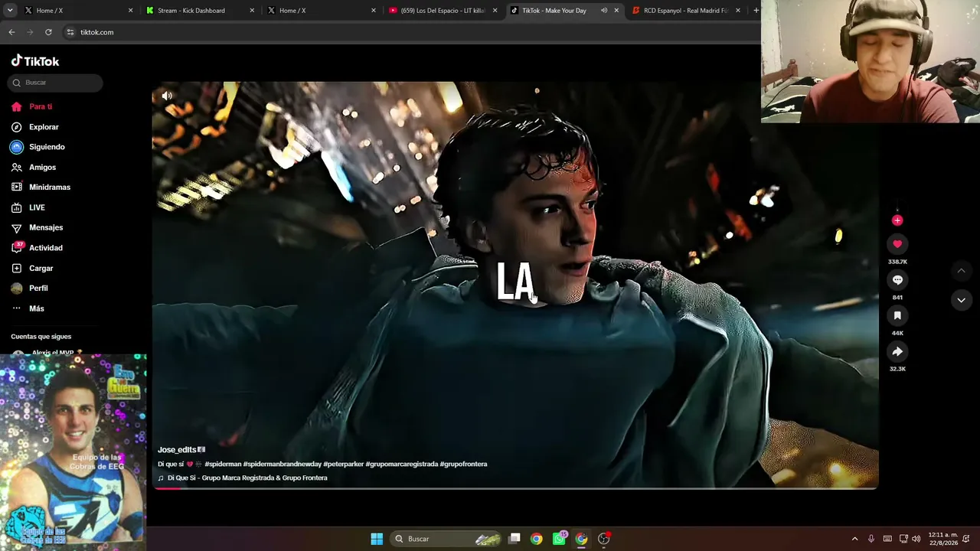
Task: Go to the previous video with up chevron
Action: tap(961, 271)
